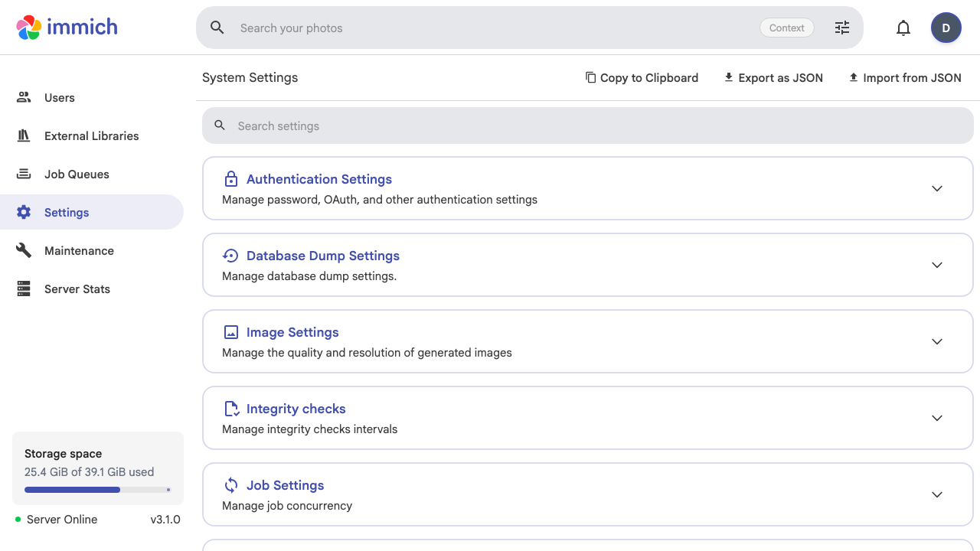Click 'Manage database dump settings.' description

pyautogui.click(x=309, y=276)
